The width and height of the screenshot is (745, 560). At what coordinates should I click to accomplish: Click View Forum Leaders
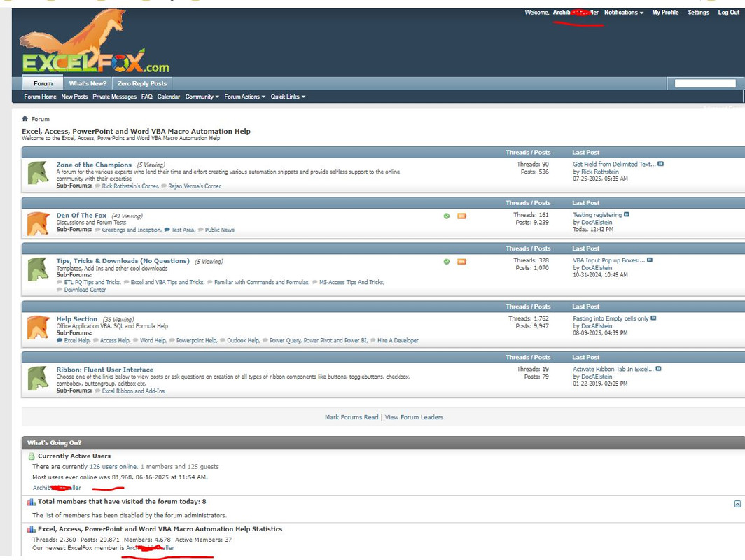[x=414, y=417]
